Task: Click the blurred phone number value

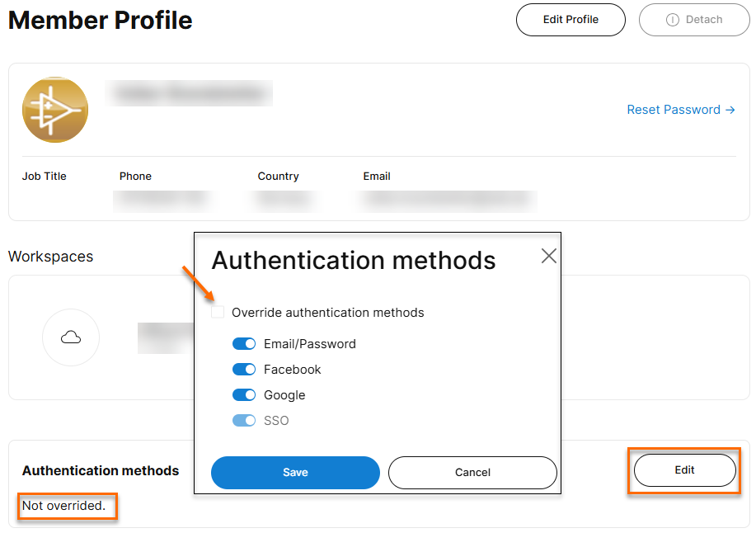Action: [x=162, y=200]
